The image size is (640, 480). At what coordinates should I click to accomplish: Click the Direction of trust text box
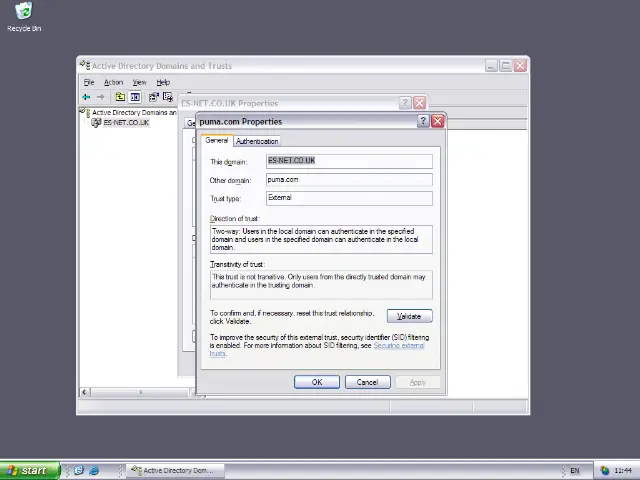pos(321,240)
